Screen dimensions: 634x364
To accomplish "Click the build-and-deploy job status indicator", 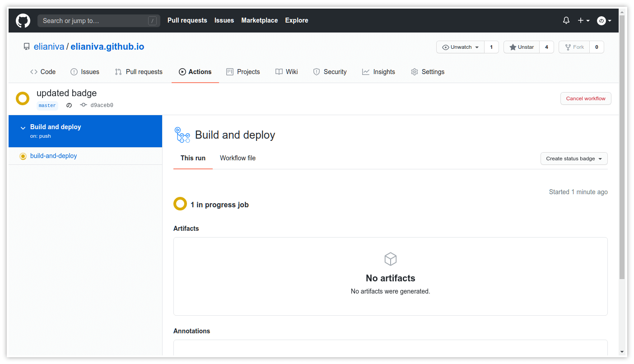I will (x=23, y=156).
